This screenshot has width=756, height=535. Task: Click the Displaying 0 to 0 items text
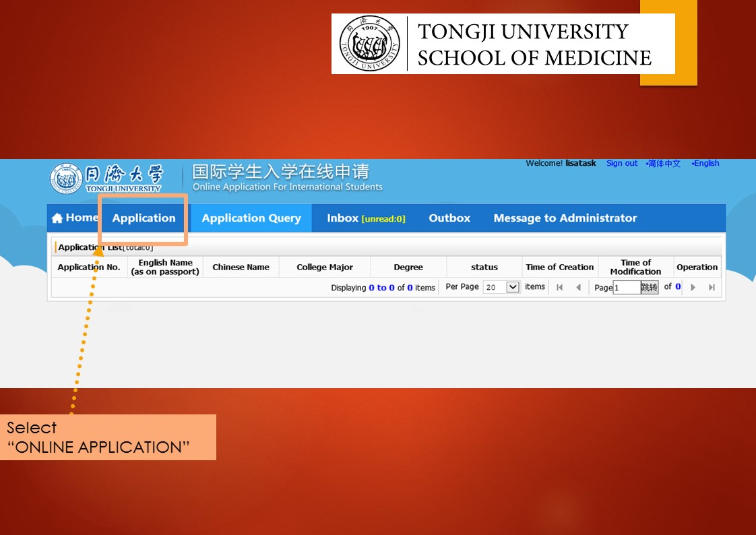(x=383, y=288)
